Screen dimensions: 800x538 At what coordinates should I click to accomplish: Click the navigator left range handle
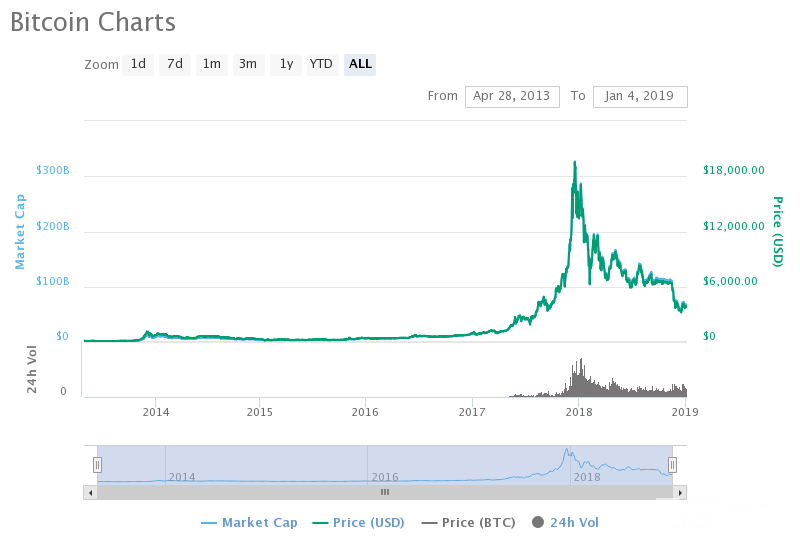(x=97, y=464)
